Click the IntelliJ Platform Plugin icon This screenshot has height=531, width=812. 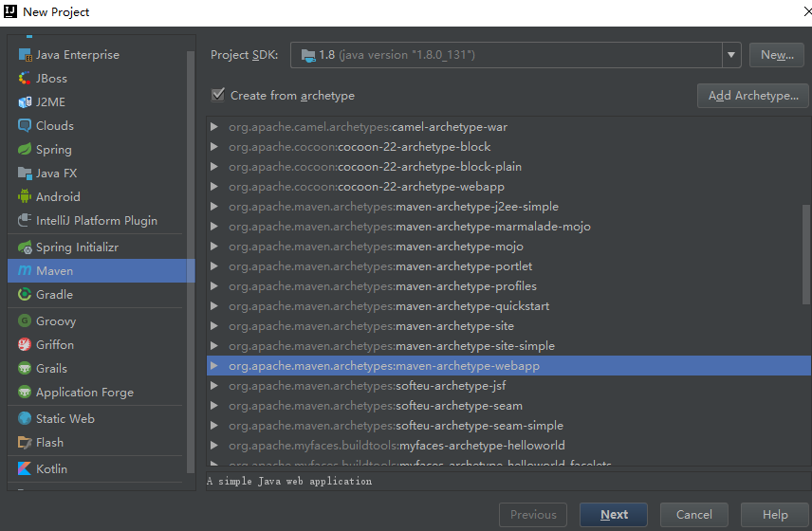(x=25, y=220)
